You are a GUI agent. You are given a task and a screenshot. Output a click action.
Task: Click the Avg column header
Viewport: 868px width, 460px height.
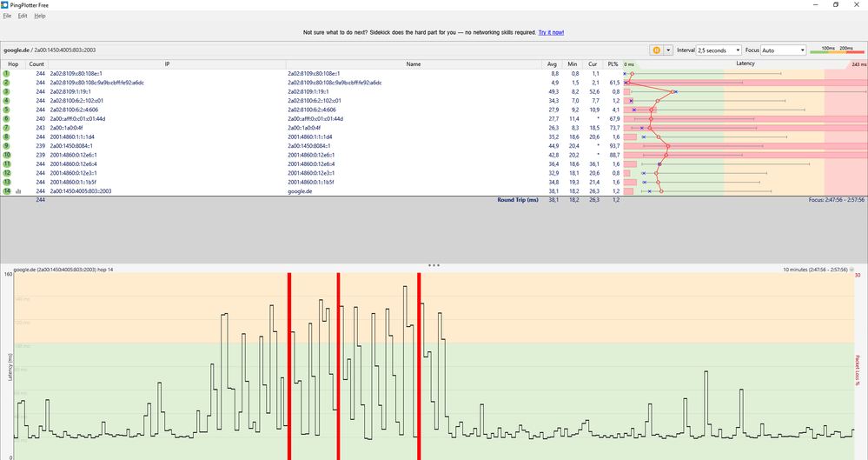point(552,64)
